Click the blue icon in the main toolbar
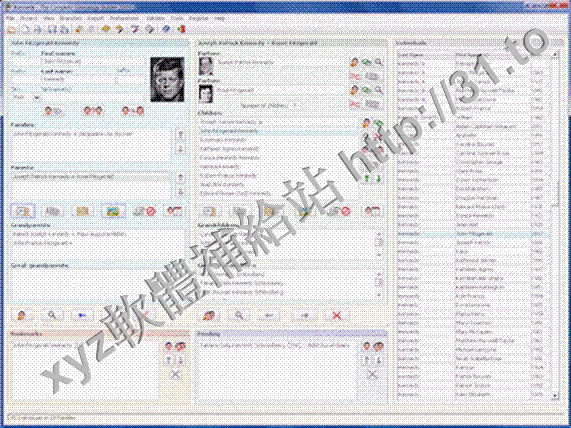This screenshot has width=571, height=428. (x=165, y=29)
